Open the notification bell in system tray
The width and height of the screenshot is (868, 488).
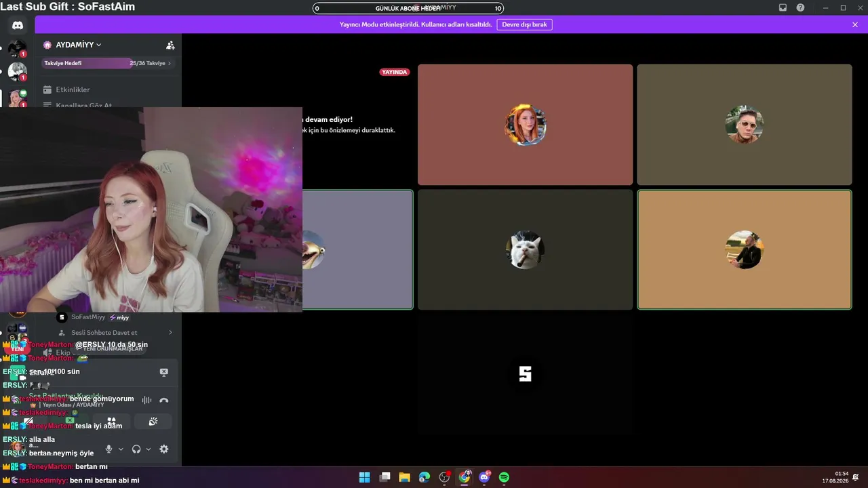pyautogui.click(x=856, y=477)
